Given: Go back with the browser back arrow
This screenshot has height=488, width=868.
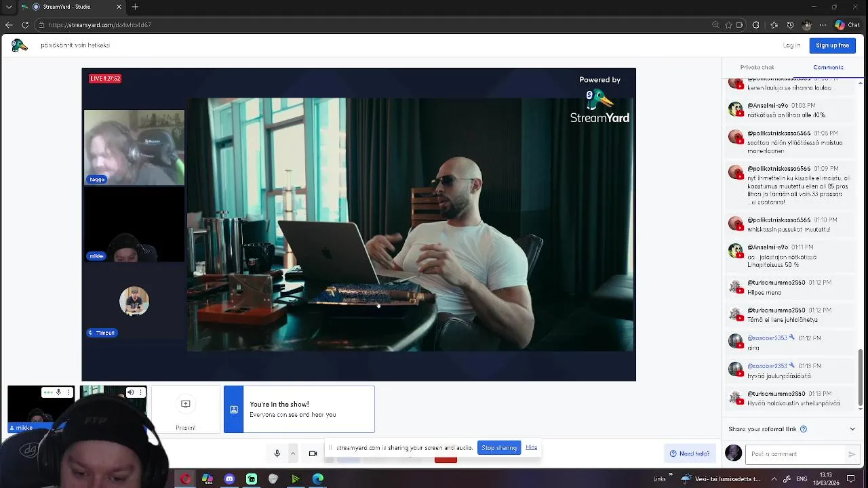Looking at the screenshot, I should [x=9, y=25].
